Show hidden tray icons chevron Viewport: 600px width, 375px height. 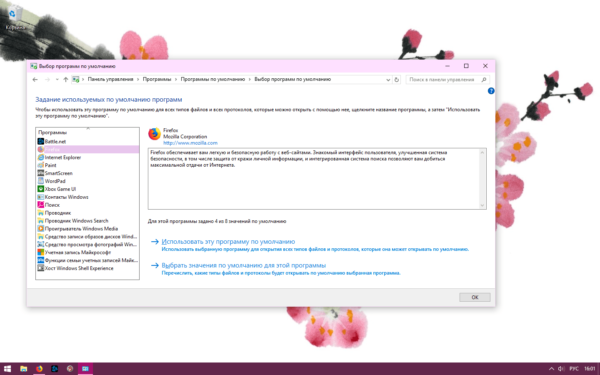[551, 369]
